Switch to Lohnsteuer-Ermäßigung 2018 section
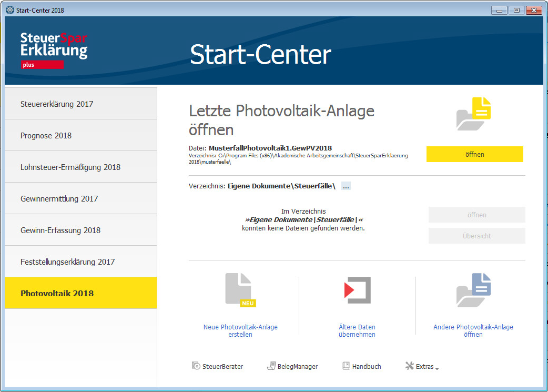Screen dimensions: 548x392 coord(81,167)
